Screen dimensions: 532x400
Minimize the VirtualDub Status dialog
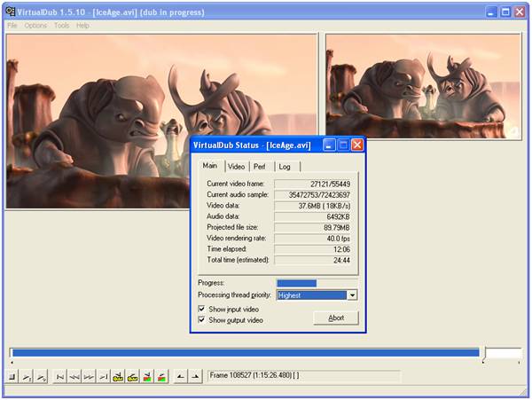click(x=328, y=145)
